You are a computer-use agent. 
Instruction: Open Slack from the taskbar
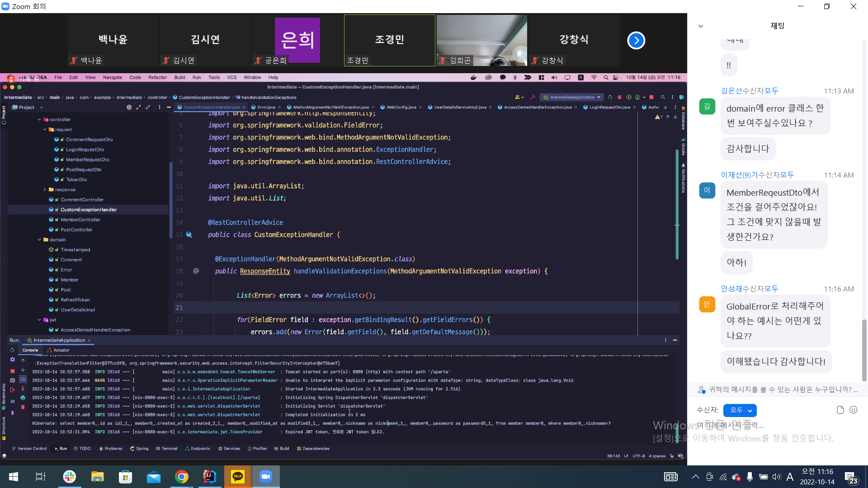coord(70,477)
